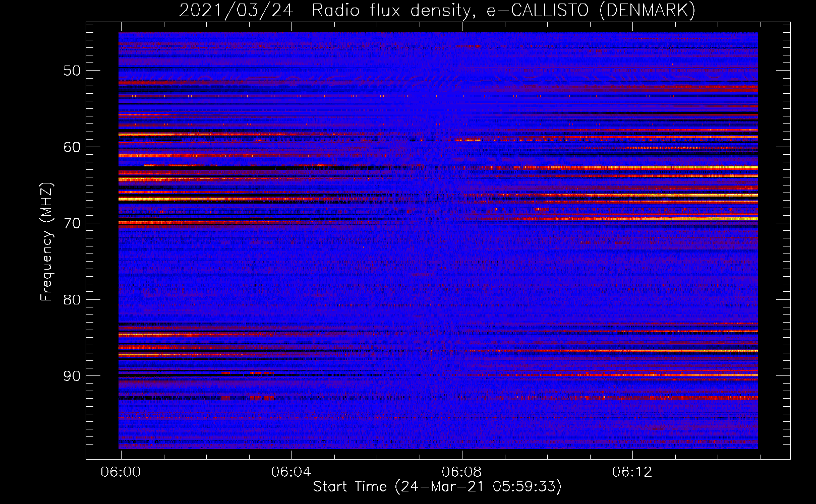Click the '50' frequency tick label
816x504 pixels.
[x=72, y=71]
